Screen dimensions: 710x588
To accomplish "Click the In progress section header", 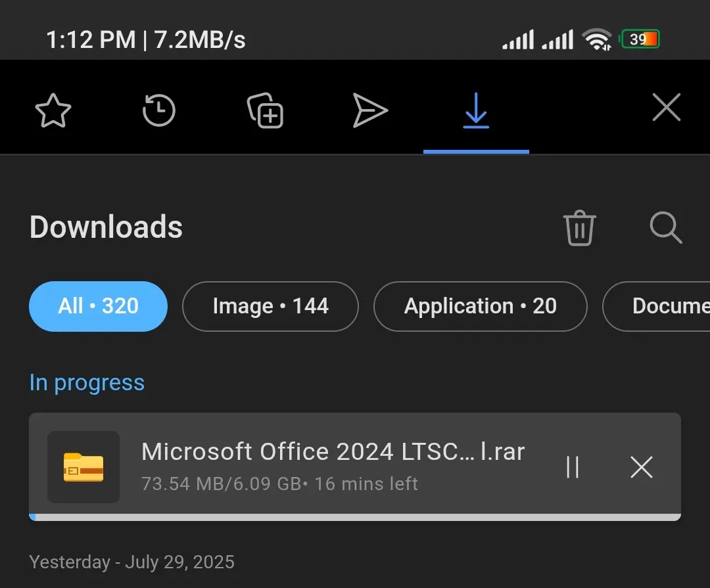I will [87, 383].
